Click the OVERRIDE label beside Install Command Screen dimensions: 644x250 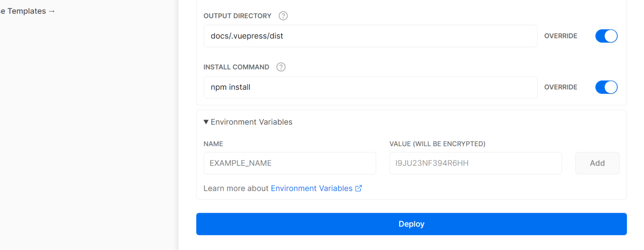click(561, 87)
